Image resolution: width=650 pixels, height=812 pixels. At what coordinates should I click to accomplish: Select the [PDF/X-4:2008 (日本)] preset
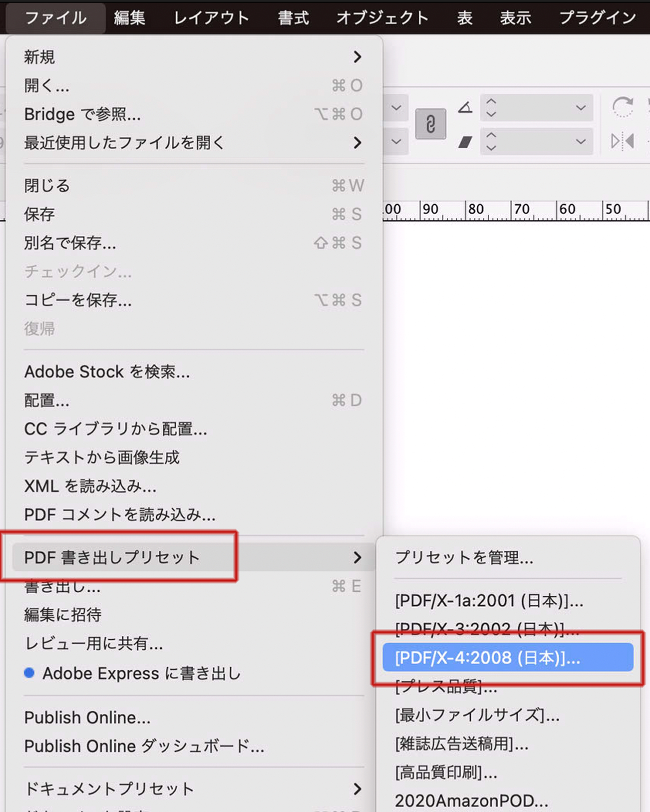pyautogui.click(x=507, y=658)
